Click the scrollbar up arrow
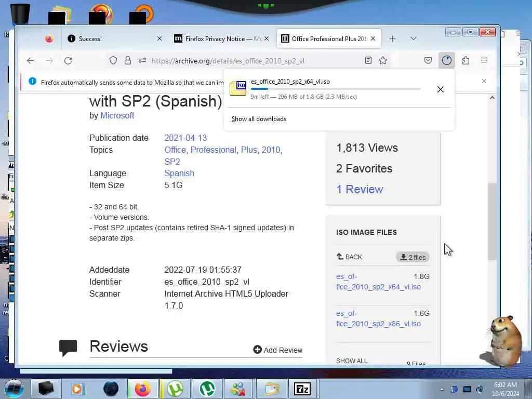Viewport: 532px width, 399px height. coord(492,98)
